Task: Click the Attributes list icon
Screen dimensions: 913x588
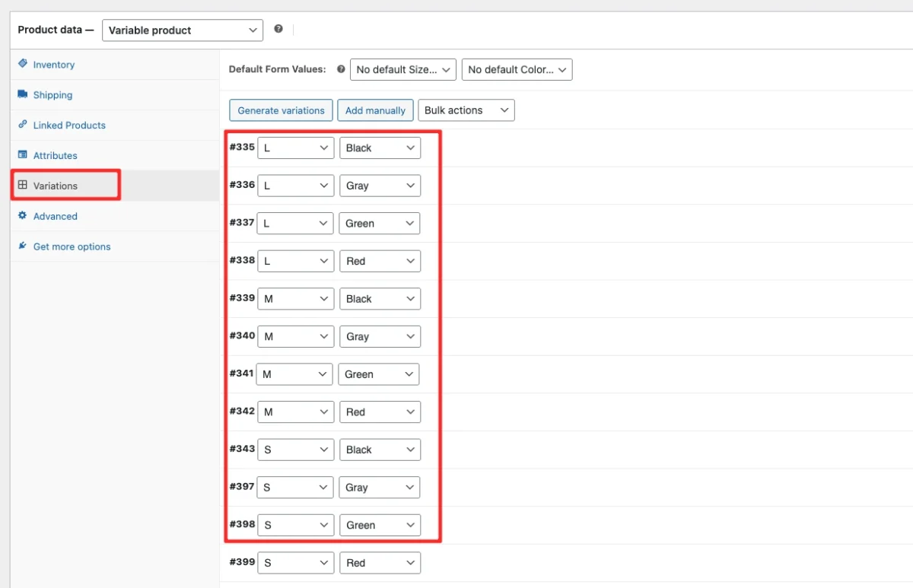Action: click(x=23, y=155)
